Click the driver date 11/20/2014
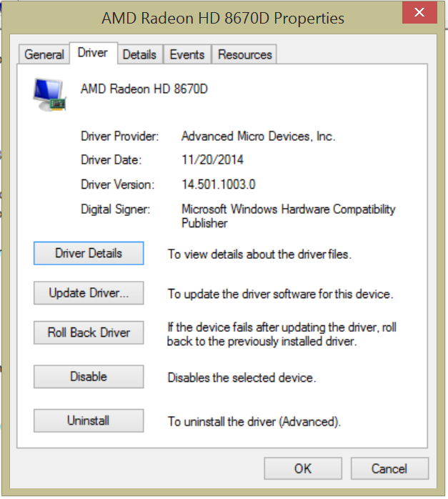 (x=212, y=159)
